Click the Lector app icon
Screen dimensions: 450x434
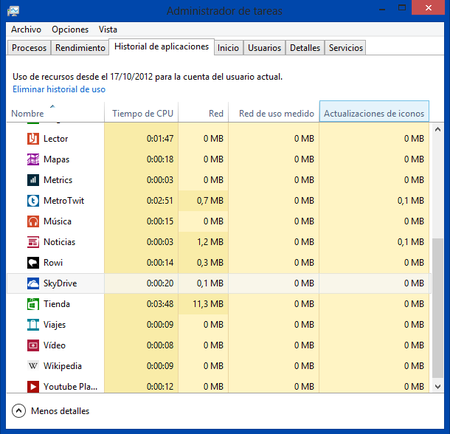point(33,139)
